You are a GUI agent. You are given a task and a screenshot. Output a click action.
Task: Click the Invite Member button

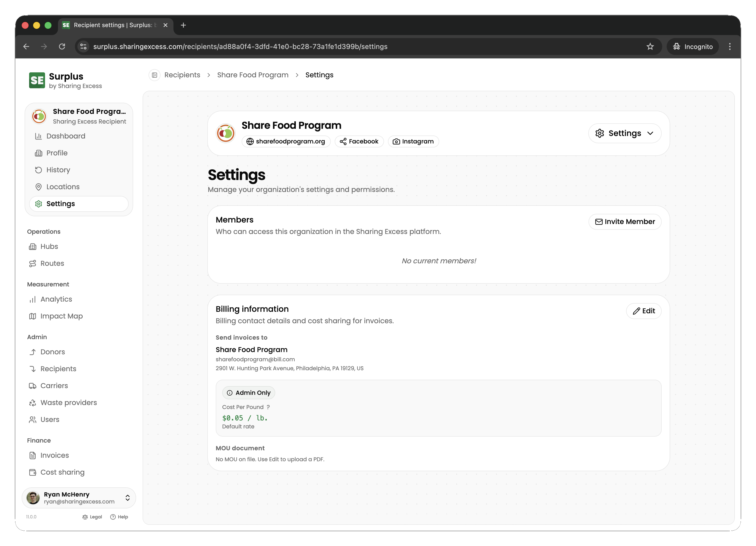point(625,222)
